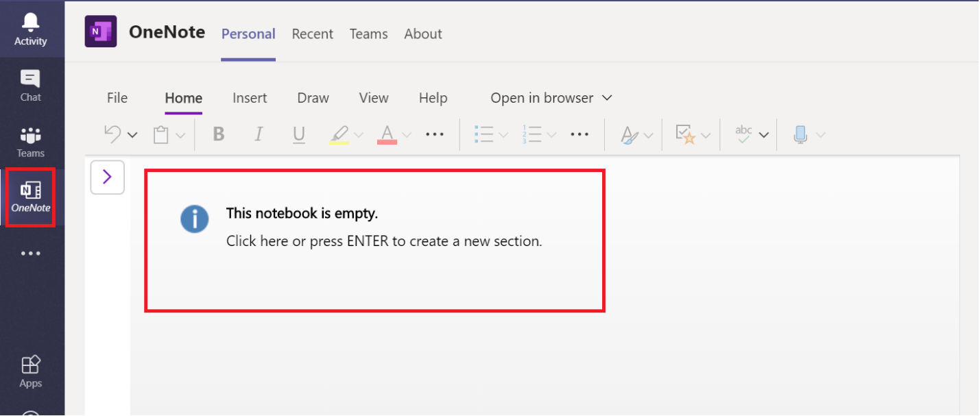The height and width of the screenshot is (416, 980).
Task: Apply the red font color
Action: click(387, 134)
